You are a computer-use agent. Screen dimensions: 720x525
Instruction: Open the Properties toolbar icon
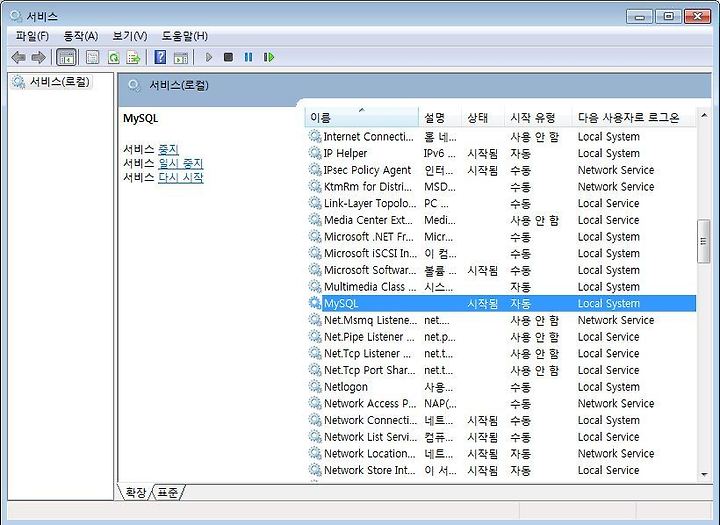(x=93, y=57)
